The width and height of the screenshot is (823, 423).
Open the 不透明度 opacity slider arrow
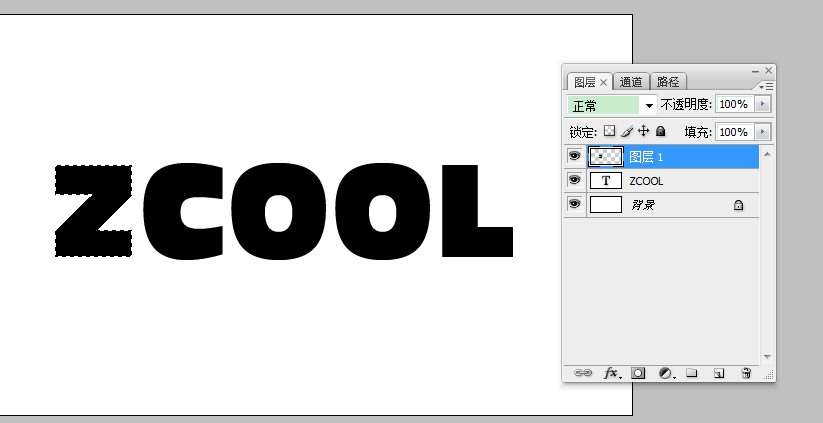tap(763, 104)
